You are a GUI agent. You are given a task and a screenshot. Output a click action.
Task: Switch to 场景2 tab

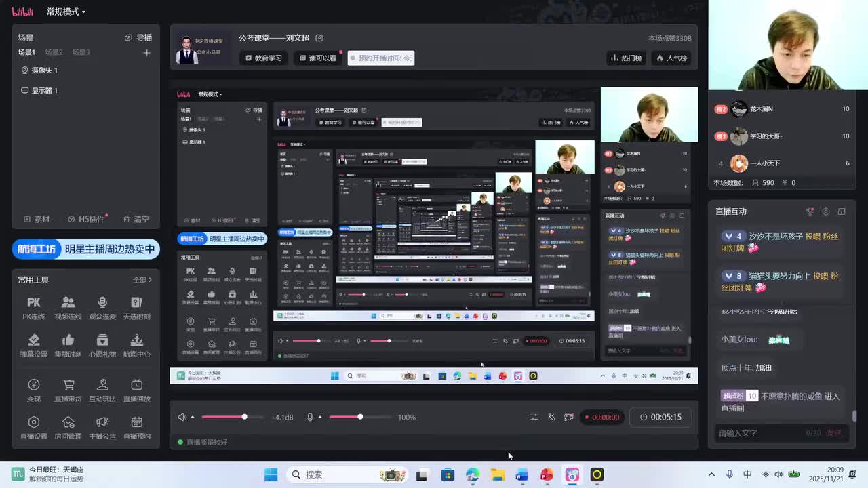[x=54, y=52]
